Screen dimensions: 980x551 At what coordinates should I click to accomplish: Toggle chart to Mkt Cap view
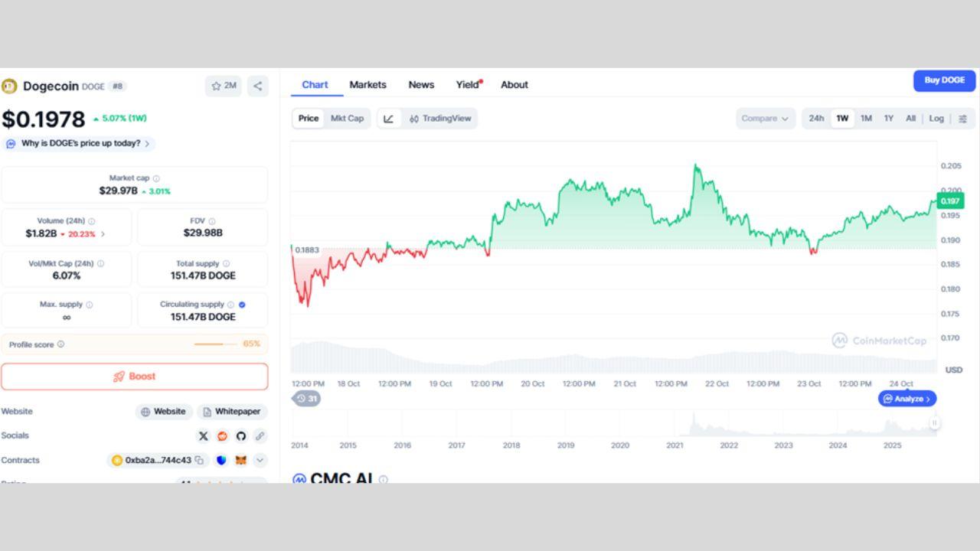click(347, 119)
